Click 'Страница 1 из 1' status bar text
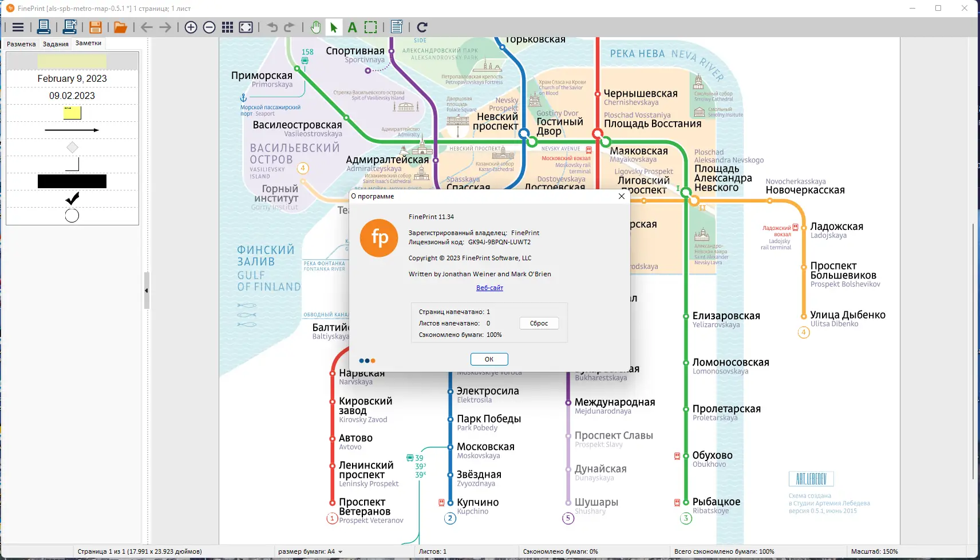 click(x=140, y=551)
